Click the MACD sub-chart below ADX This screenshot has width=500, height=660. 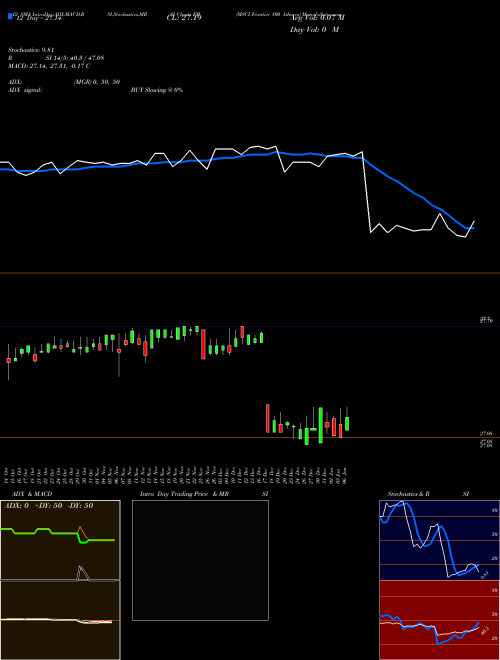click(60, 620)
